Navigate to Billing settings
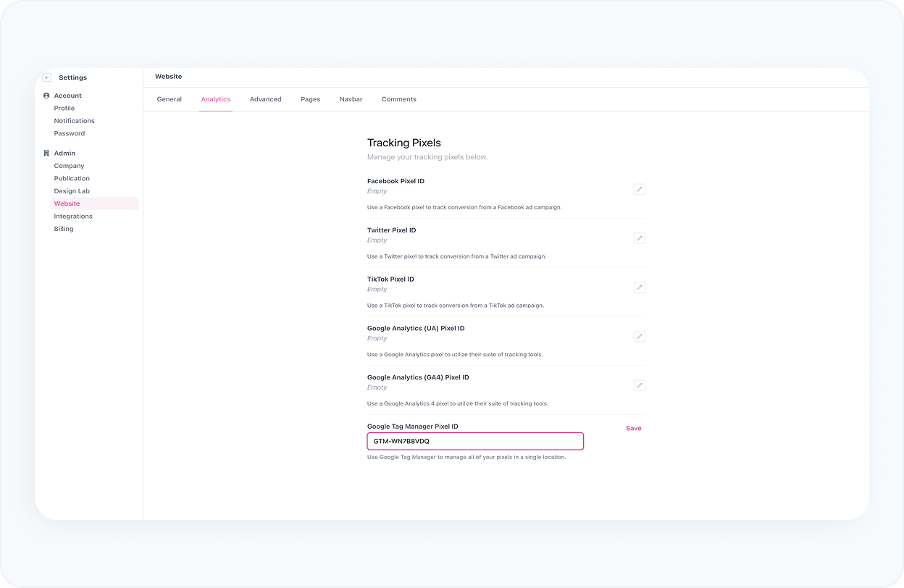The height and width of the screenshot is (588, 904). click(63, 228)
